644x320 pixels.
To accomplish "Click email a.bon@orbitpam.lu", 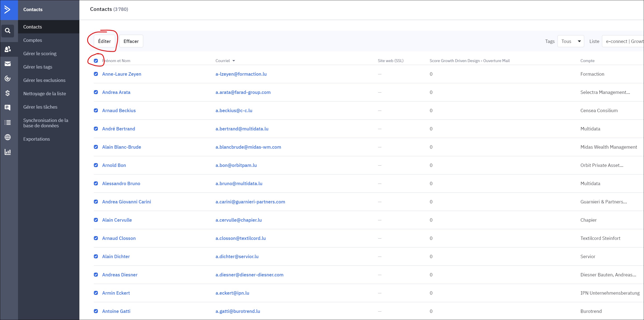I will tap(236, 165).
